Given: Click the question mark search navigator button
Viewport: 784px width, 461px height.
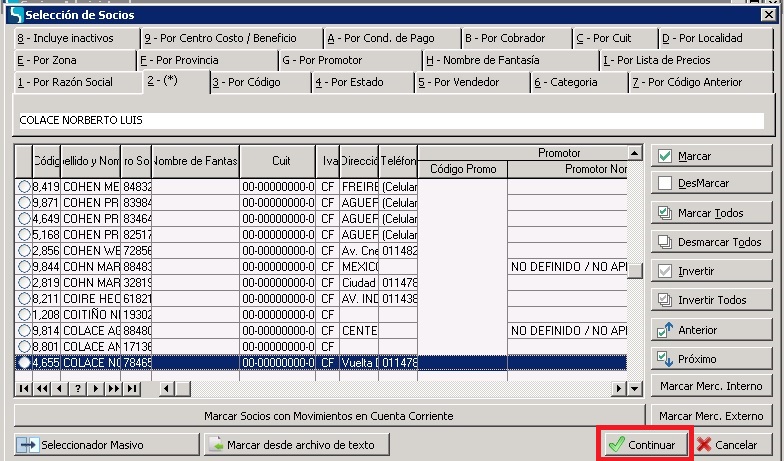Looking at the screenshot, I should [76, 388].
